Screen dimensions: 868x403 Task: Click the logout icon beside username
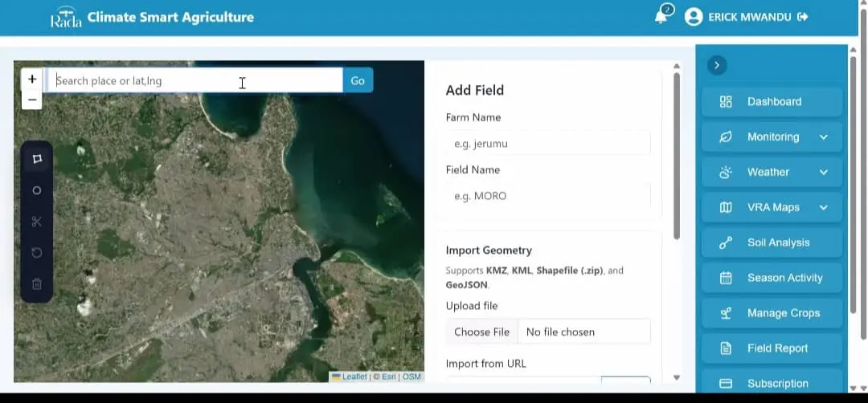[802, 17]
